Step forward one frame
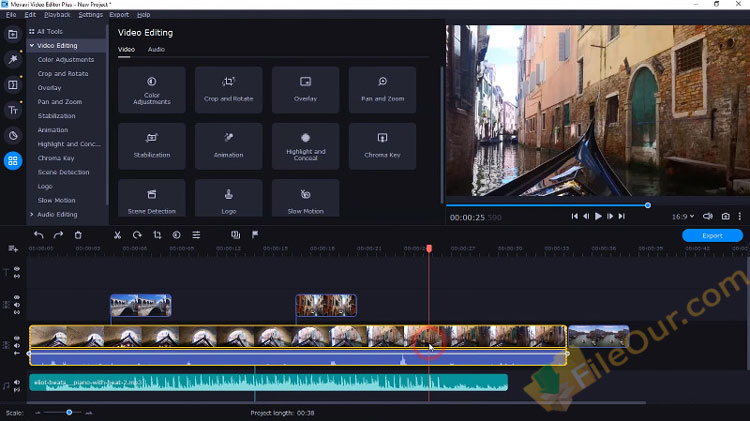This screenshot has height=421, width=750. (610, 216)
